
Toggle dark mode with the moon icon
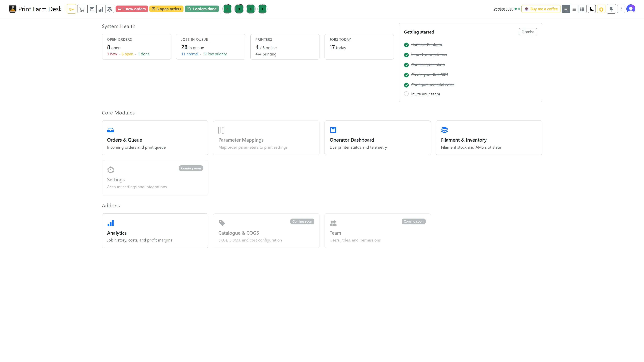pyautogui.click(x=592, y=9)
